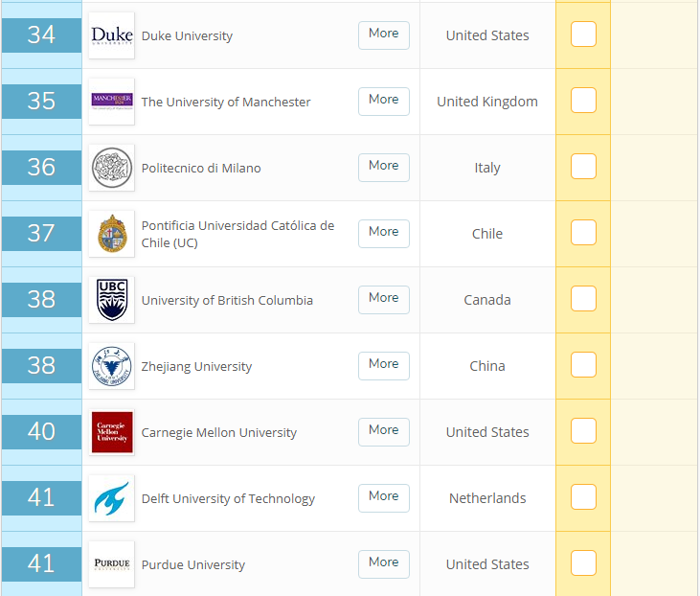This screenshot has height=596, width=700.
Task: Expand More for The University of Manchester
Action: coord(383,101)
